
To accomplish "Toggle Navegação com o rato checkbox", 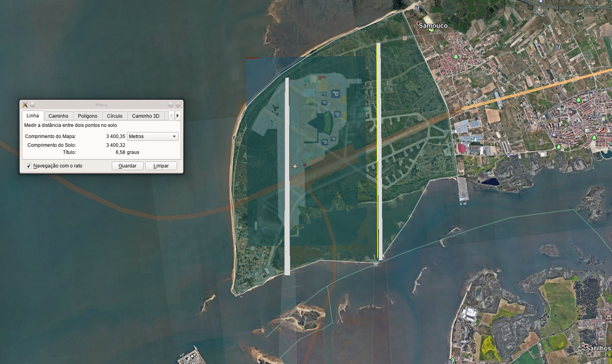I will (x=29, y=166).
